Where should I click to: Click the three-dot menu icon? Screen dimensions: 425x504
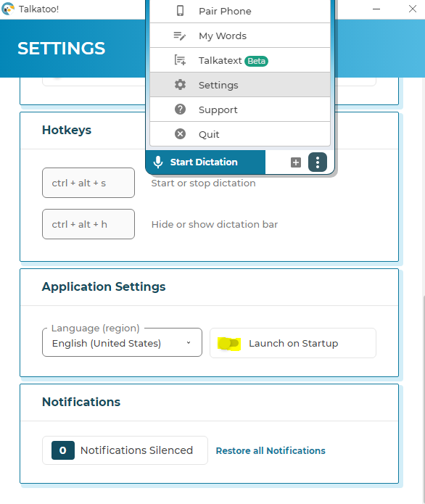[318, 162]
